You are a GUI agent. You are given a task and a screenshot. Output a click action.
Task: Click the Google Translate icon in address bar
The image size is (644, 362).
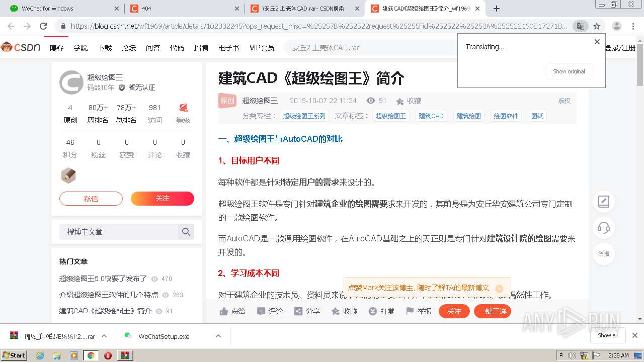click(x=580, y=26)
